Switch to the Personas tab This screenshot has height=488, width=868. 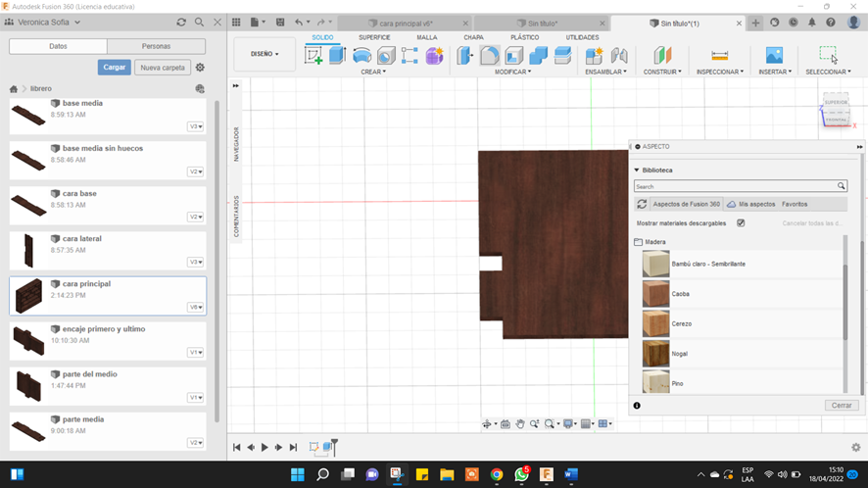tap(156, 46)
